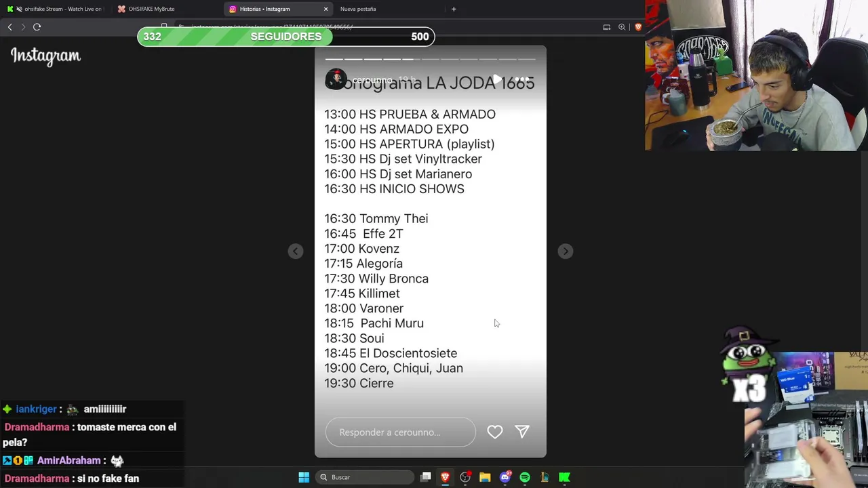The height and width of the screenshot is (488, 868).
Task: Switch to the ohsifake Stream tab
Action: click(56, 9)
